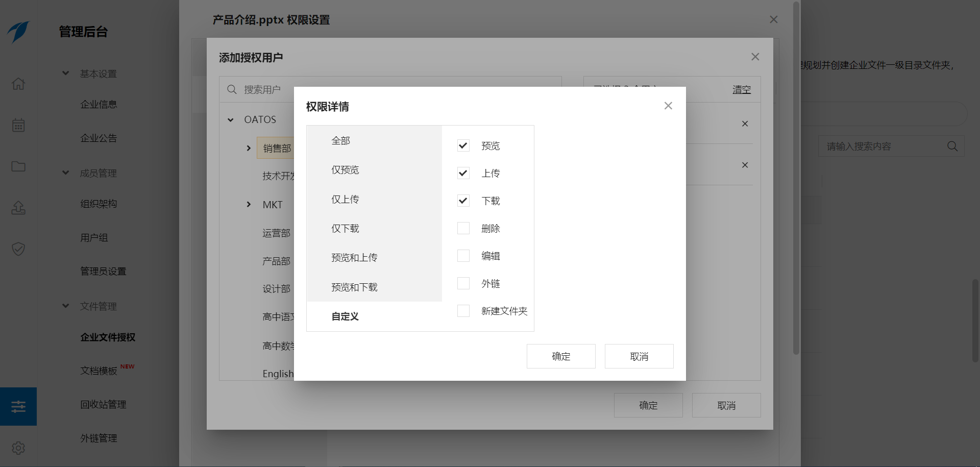Choose the 预览和下载 preset option
The width and height of the screenshot is (980, 467).
pyautogui.click(x=354, y=287)
